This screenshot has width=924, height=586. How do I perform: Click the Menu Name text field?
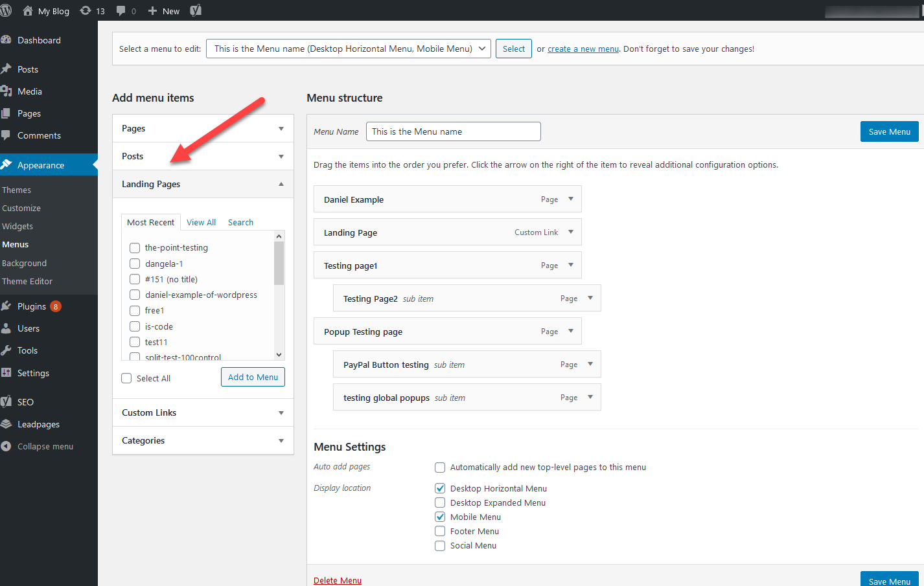454,131
